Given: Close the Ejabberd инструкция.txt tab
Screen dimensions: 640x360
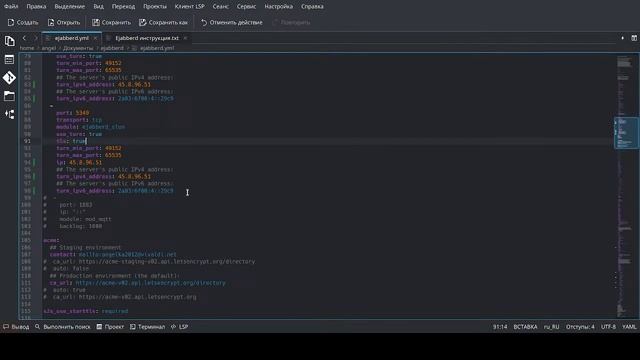Looking at the screenshot, I should [x=185, y=38].
